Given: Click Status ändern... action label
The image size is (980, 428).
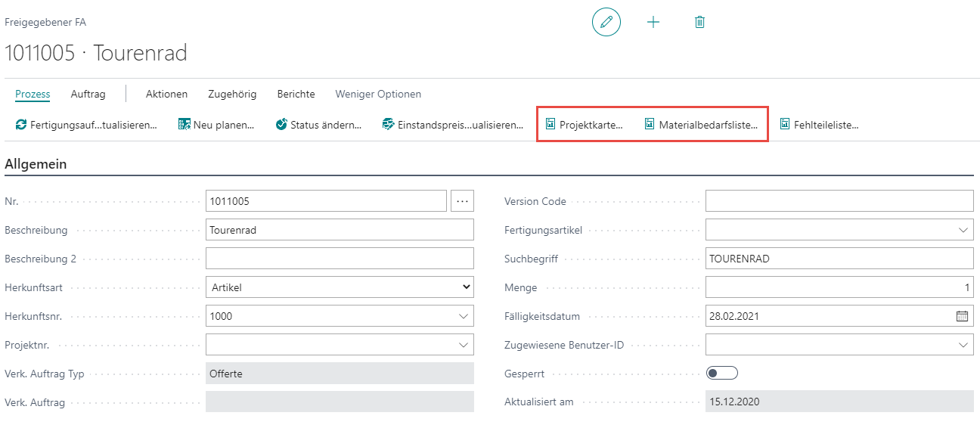Looking at the screenshot, I should point(326,125).
